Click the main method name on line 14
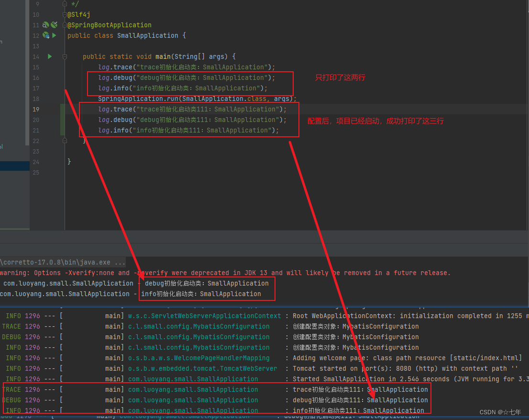 point(163,56)
